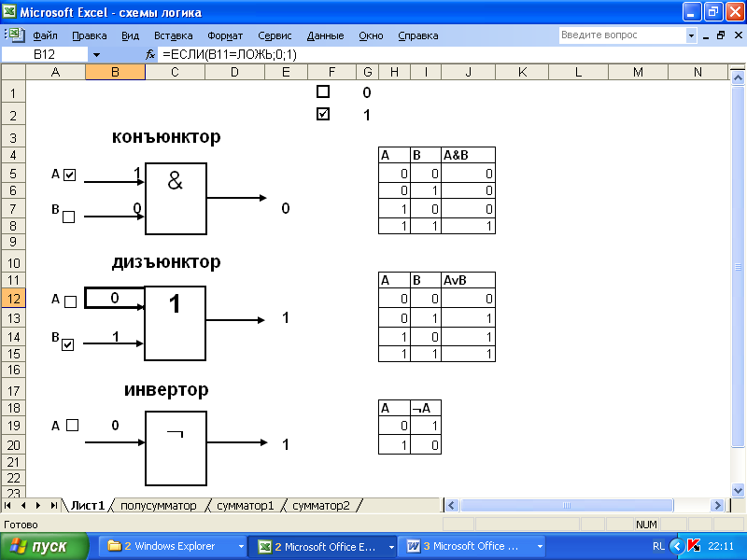The height and width of the screenshot is (560, 747).
Task: Open the Microsoft Office Excel taskbar group dropdown
Action: [x=391, y=546]
